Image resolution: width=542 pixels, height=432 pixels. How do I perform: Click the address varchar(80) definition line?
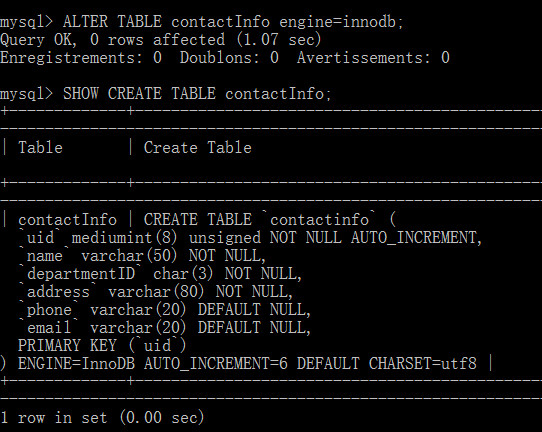156,292
